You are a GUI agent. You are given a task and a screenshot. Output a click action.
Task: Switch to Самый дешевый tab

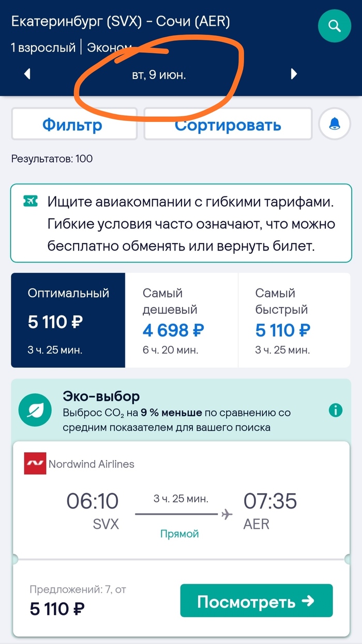point(182,320)
